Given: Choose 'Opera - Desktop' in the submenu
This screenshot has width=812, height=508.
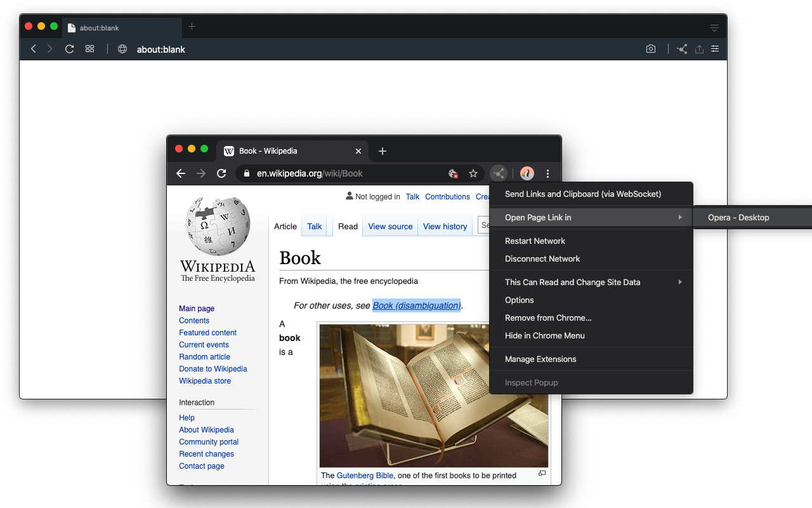Looking at the screenshot, I should (x=738, y=217).
